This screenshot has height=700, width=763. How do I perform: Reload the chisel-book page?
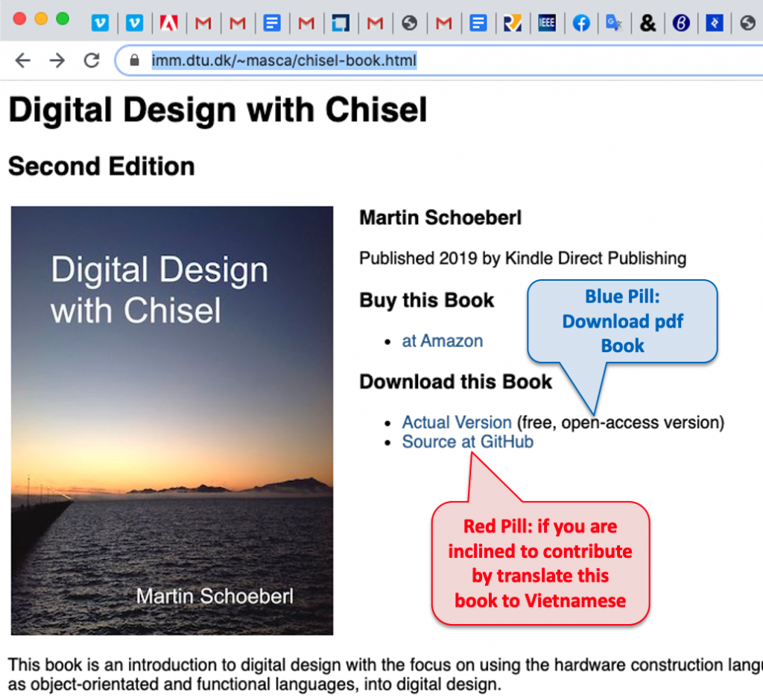pyautogui.click(x=92, y=60)
